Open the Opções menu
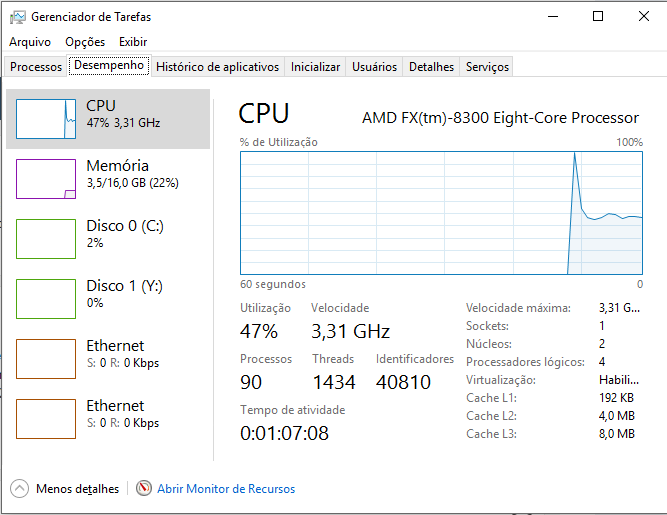Viewport: 667px width, 515px height. (x=85, y=42)
